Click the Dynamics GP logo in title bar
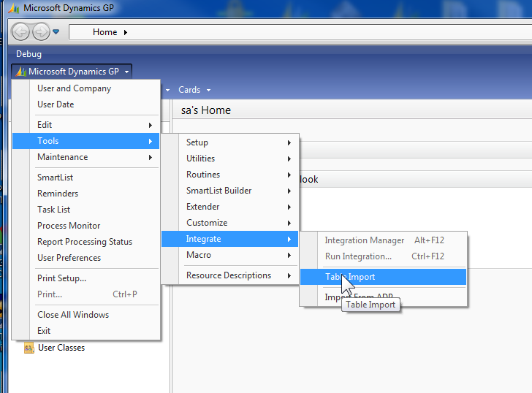The width and height of the screenshot is (532, 393). pyautogui.click(x=14, y=8)
